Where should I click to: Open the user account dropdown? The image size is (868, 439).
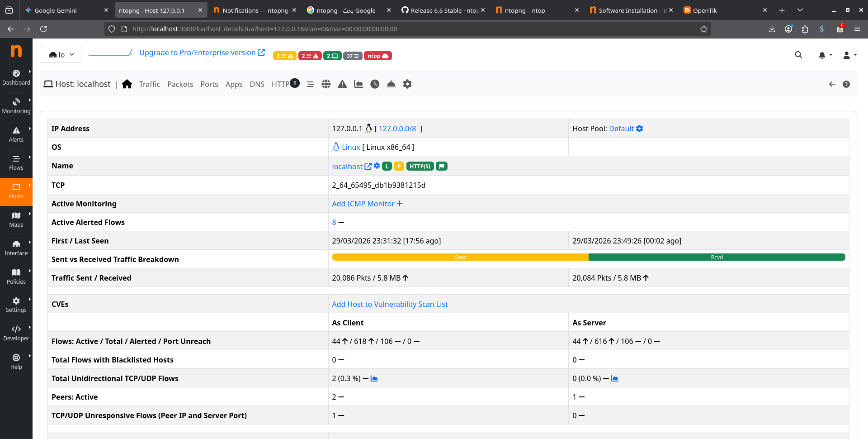point(849,55)
